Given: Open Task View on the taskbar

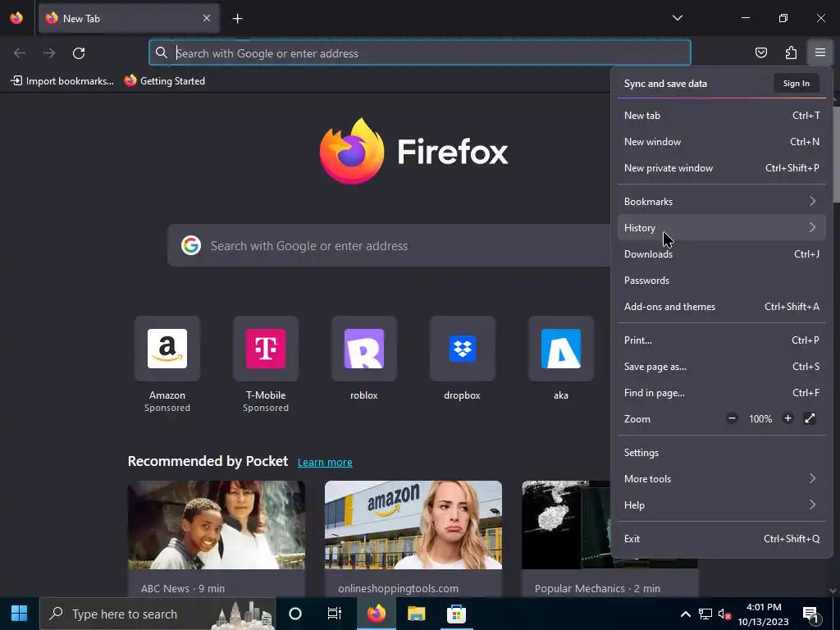Looking at the screenshot, I should [x=335, y=614].
